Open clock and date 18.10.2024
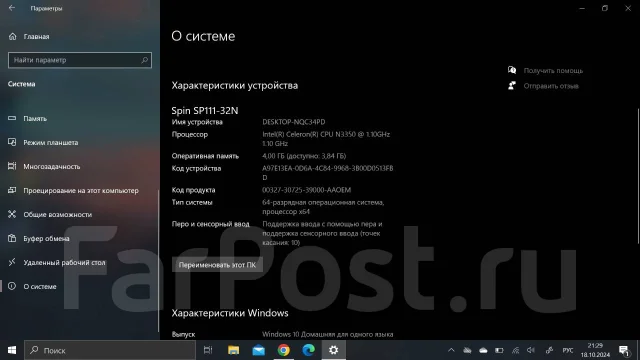Viewport: 640px width, 360px height. pos(596,350)
